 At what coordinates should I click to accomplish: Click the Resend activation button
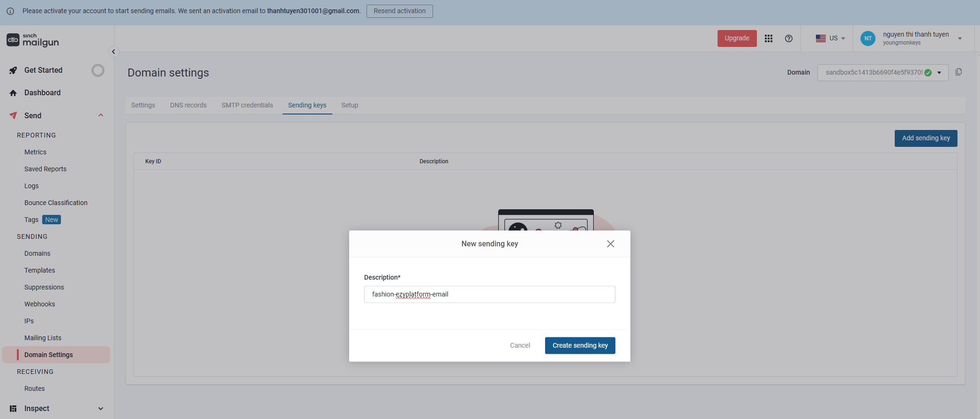(x=399, y=11)
